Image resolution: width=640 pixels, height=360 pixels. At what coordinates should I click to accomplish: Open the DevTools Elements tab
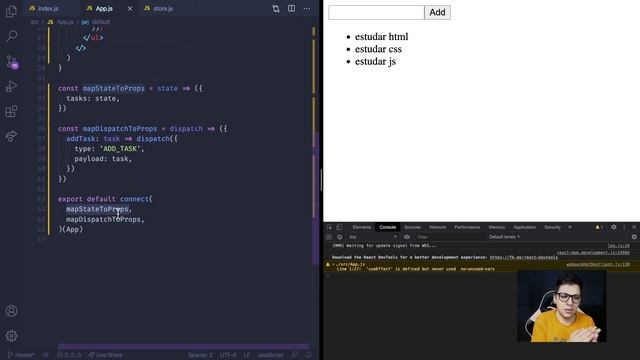pyautogui.click(x=362, y=227)
